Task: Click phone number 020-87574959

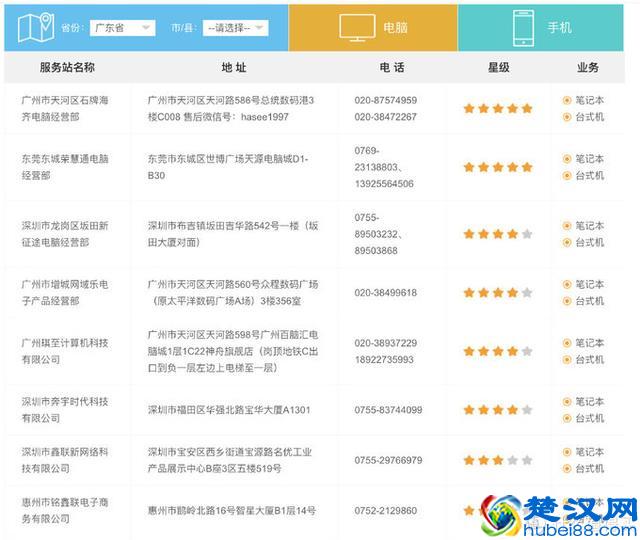Action: 386,100
